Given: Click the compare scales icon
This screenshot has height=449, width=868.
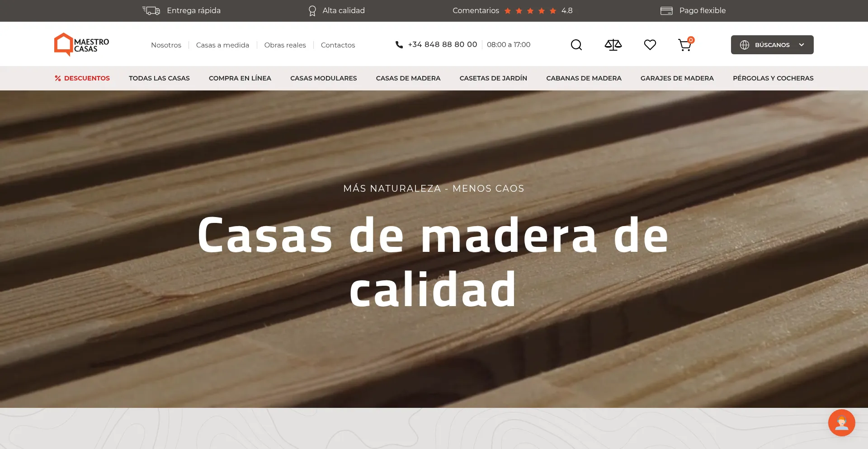Looking at the screenshot, I should click(613, 45).
